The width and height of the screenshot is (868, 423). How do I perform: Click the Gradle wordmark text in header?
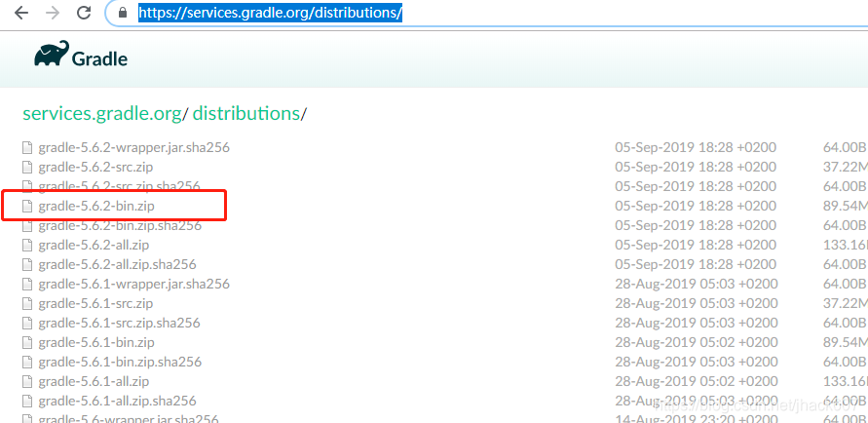point(99,58)
